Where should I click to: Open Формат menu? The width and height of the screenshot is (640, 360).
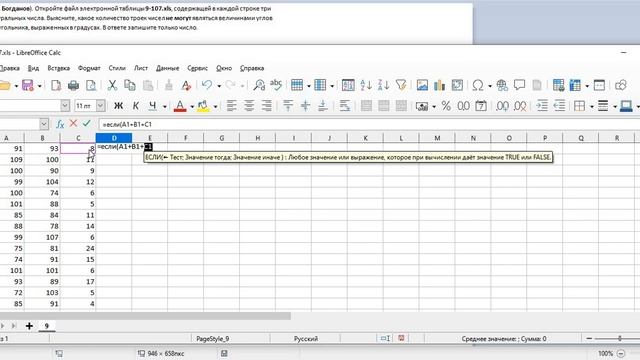89,68
